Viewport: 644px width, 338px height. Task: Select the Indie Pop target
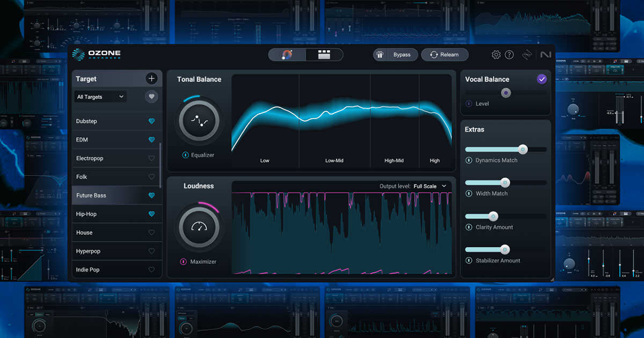point(116,269)
